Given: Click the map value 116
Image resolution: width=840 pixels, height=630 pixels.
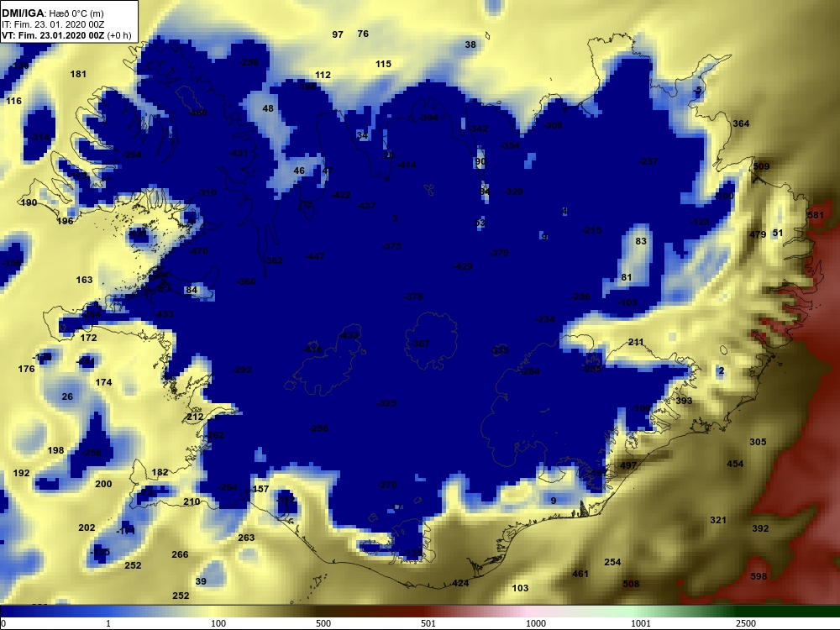Looking at the screenshot, I should point(14,101).
